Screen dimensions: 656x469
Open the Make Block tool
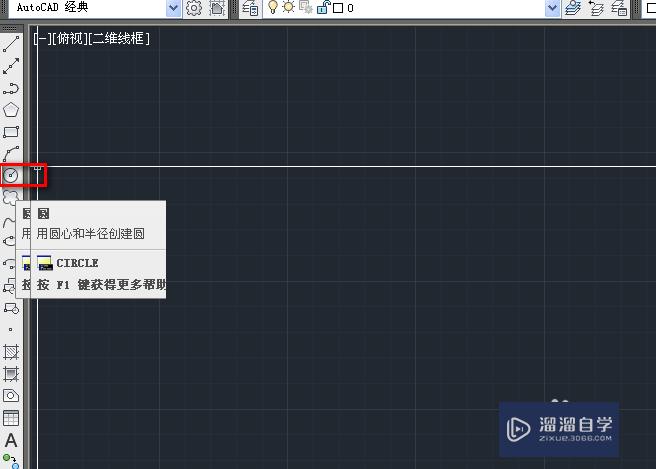click(x=11, y=309)
